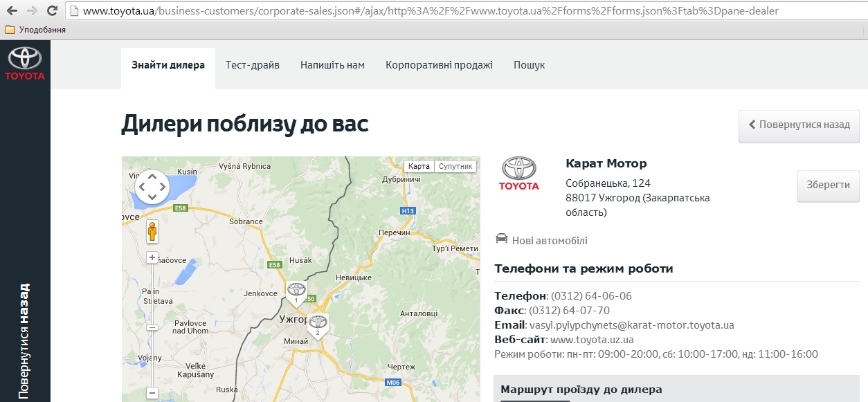Pan the map left with arrow

point(141,187)
